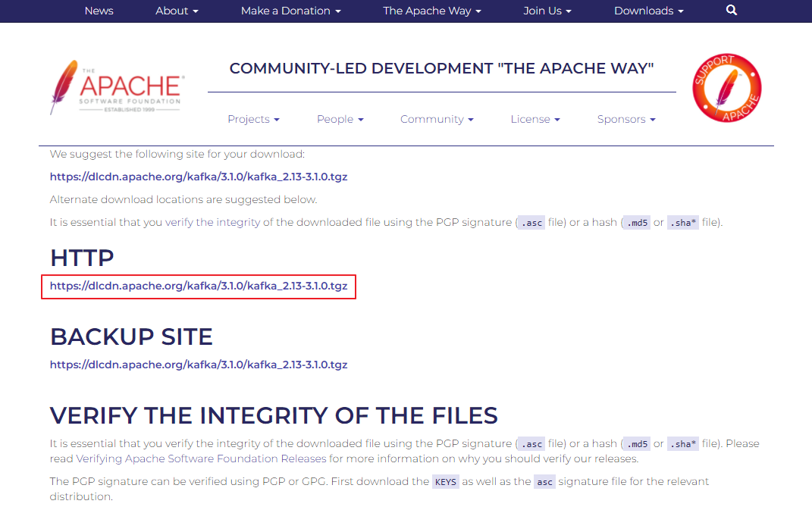The height and width of the screenshot is (507, 812).
Task: Click 'We suggest the following site' text
Action: (177, 154)
